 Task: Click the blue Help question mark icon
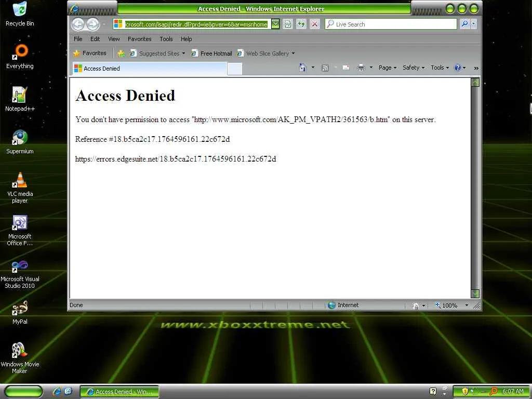click(x=458, y=68)
